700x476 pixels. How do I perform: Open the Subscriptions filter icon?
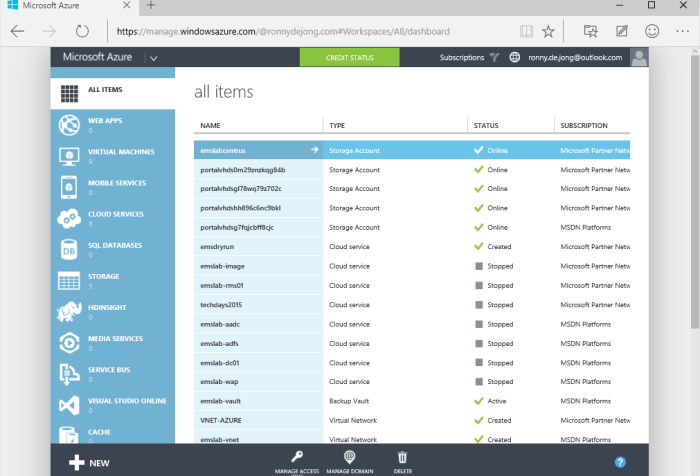point(494,58)
